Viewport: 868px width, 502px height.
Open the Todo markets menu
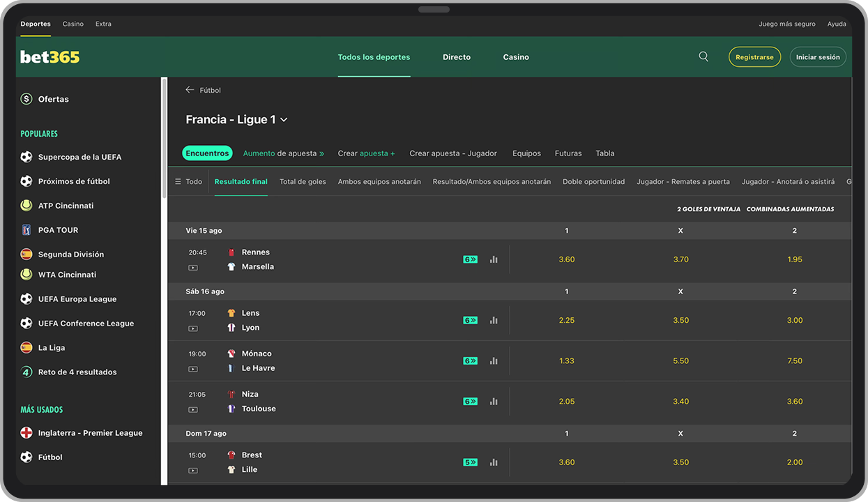(x=188, y=181)
